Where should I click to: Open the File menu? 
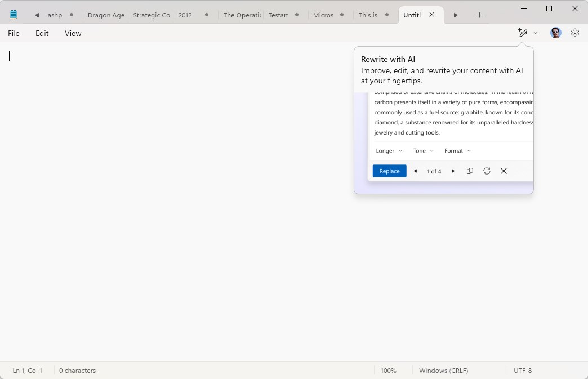click(x=14, y=33)
